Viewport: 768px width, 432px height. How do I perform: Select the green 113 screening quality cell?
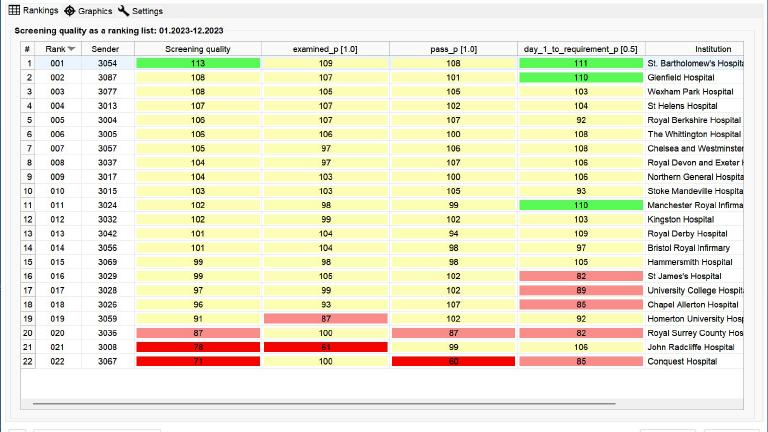pos(197,63)
